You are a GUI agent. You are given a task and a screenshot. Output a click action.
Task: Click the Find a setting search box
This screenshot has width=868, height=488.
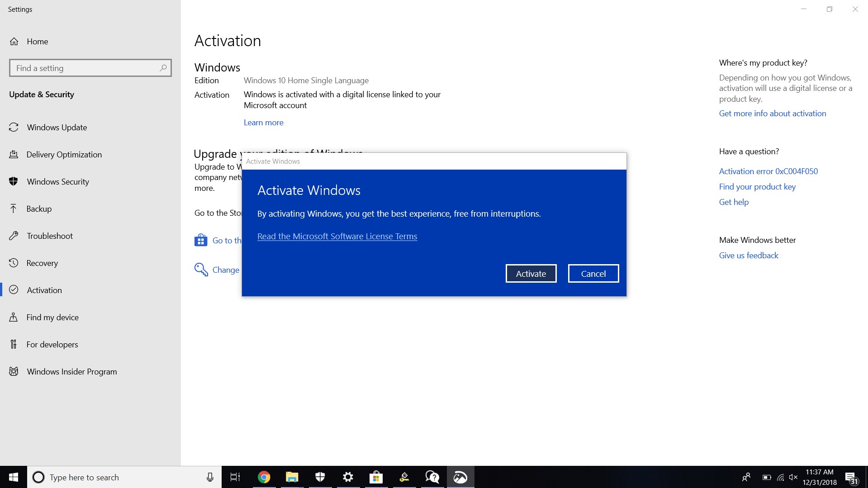90,68
